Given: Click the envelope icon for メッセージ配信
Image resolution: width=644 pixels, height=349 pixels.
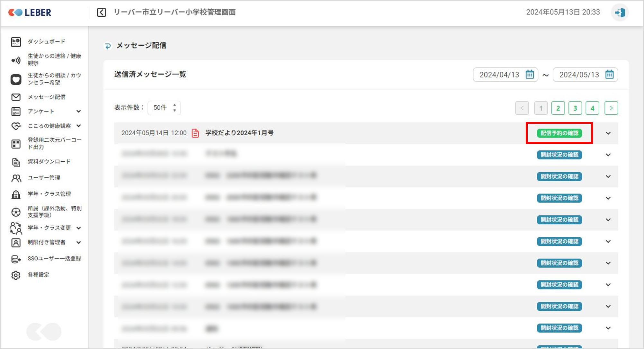Looking at the screenshot, I should coord(16,97).
